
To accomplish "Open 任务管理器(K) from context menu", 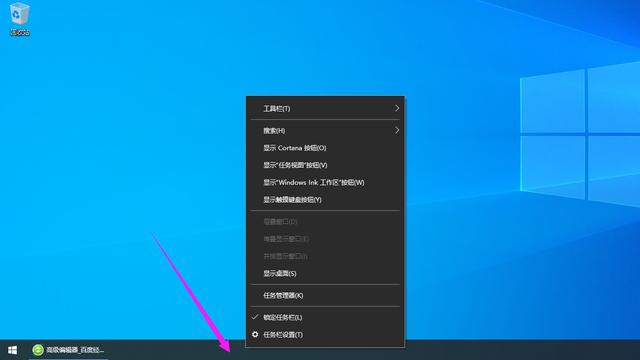I will pos(325,295).
